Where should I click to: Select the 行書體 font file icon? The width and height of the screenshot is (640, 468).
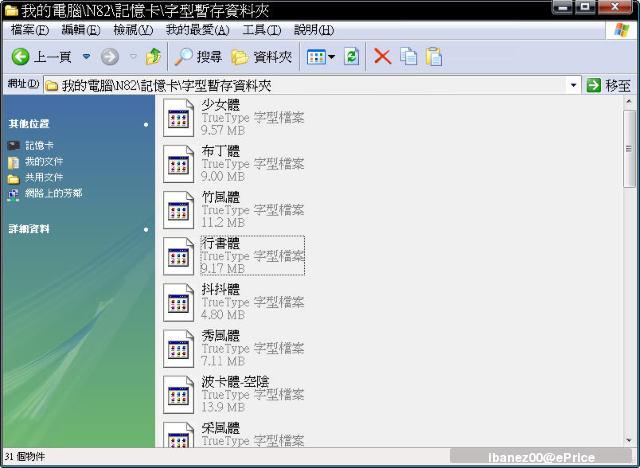click(178, 256)
